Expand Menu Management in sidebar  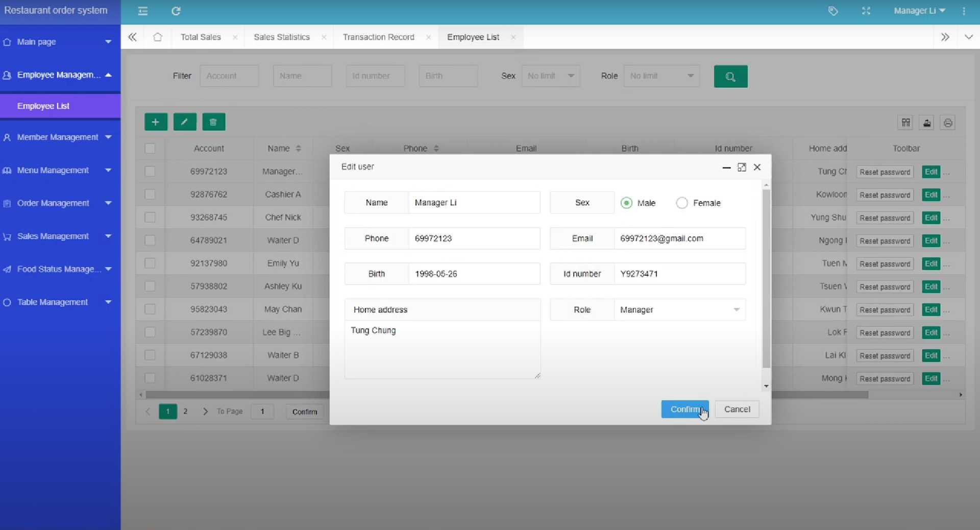(x=60, y=171)
